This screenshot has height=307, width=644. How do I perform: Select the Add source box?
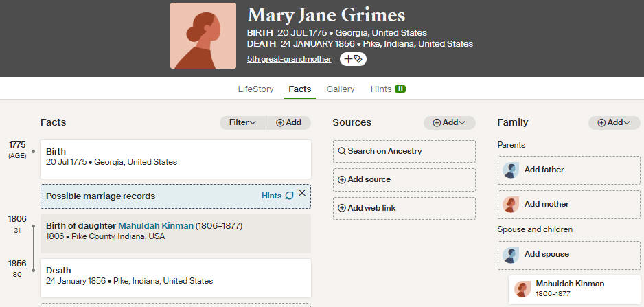pyautogui.click(x=404, y=179)
